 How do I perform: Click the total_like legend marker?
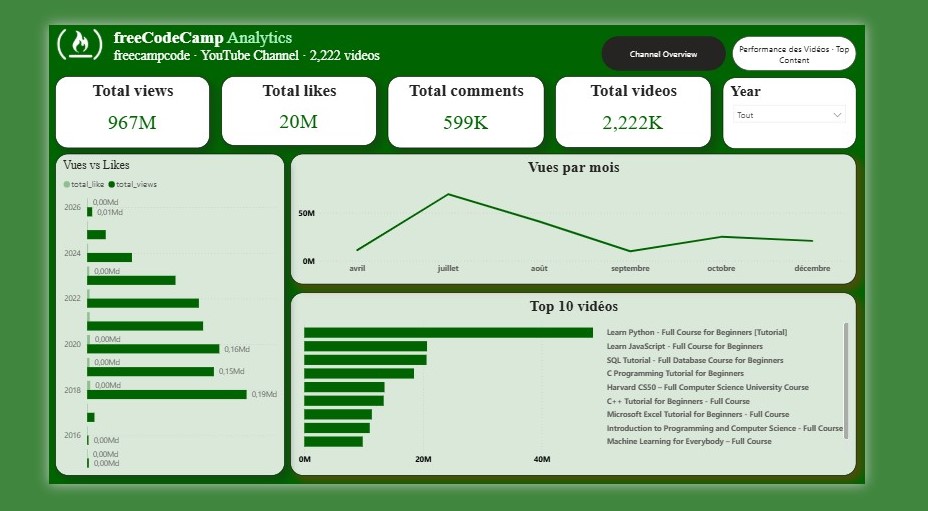66,184
